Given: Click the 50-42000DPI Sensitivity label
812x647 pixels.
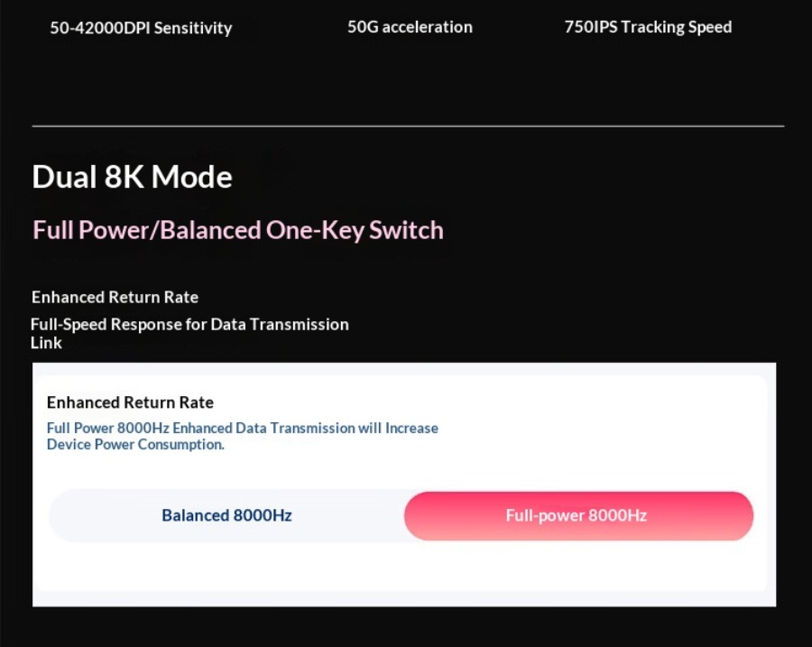Looking at the screenshot, I should (x=141, y=27).
